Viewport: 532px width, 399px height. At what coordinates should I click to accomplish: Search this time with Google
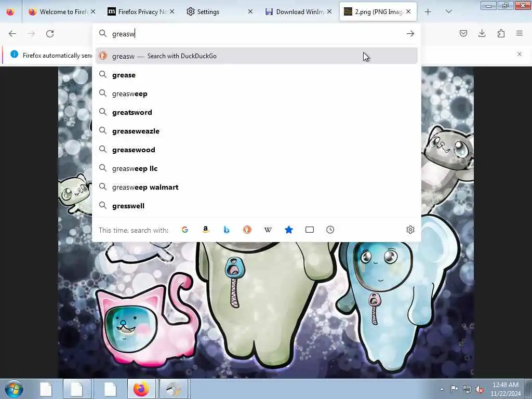click(185, 230)
